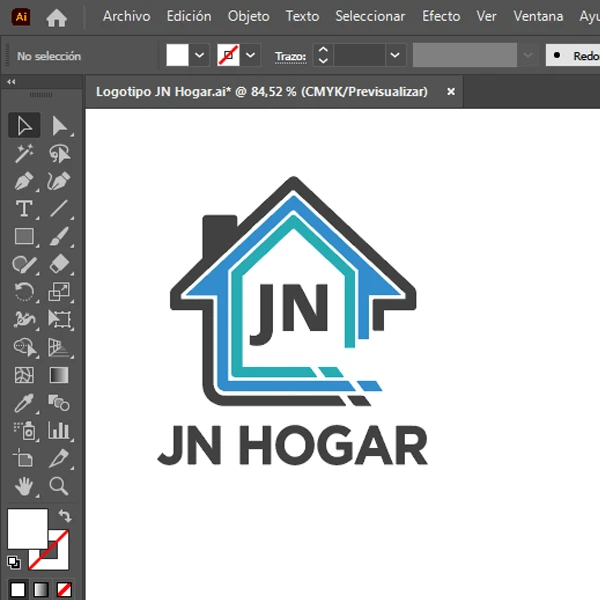Image resolution: width=600 pixels, height=600 pixels.
Task: Select the Eyedropper tool
Action: 24,403
